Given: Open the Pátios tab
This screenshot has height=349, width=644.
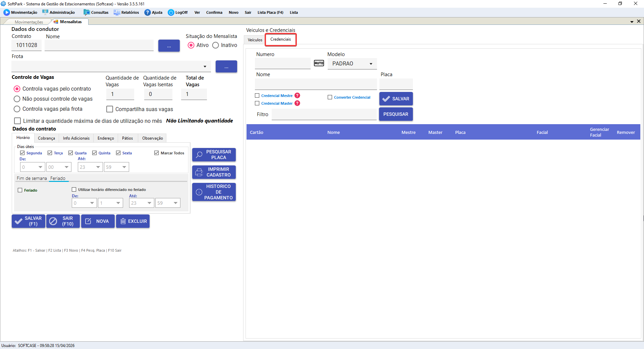Looking at the screenshot, I should 127,138.
